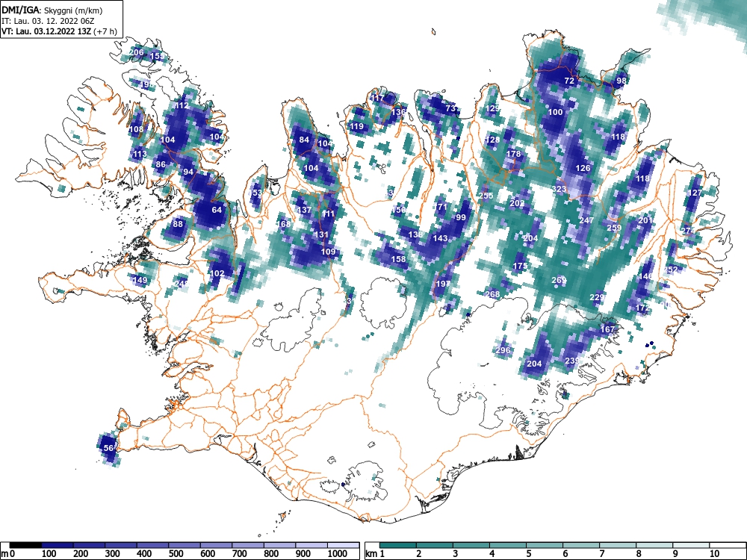This screenshot has height=560, width=747.
Task: Select the map value 108
Action: coord(136,129)
